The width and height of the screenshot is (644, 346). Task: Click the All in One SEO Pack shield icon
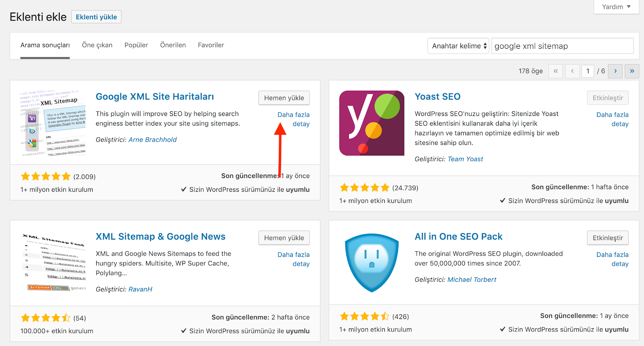click(372, 263)
